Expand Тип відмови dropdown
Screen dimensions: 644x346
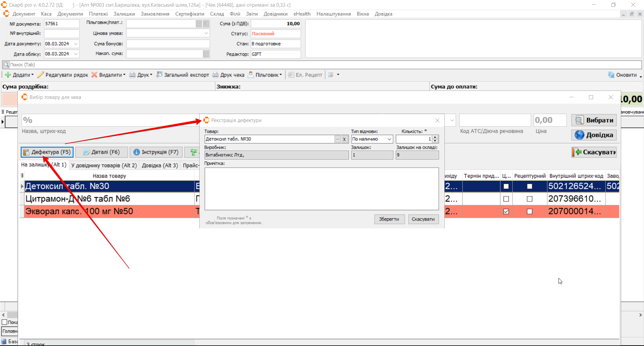[x=389, y=139]
